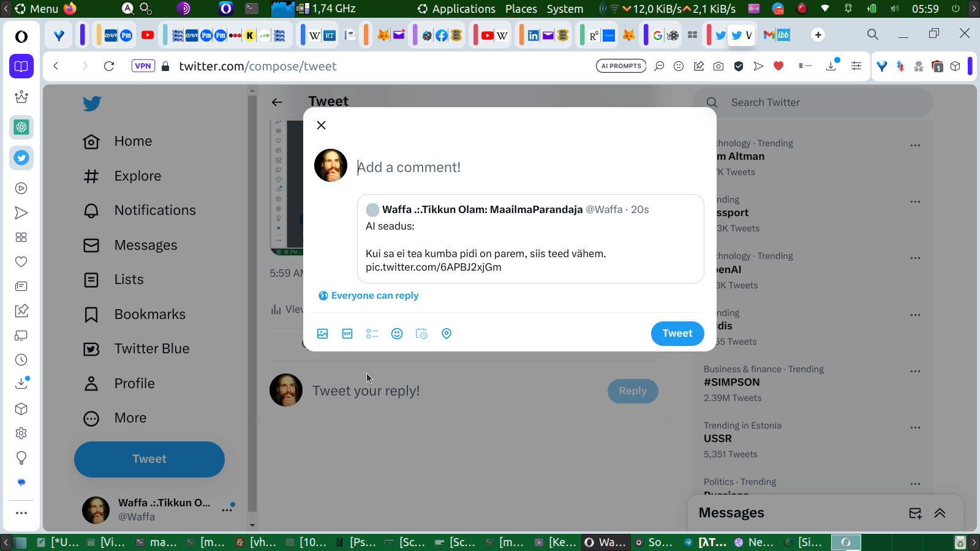980x551 pixels.
Task: Open Opera downloads from toolbar
Action: [832, 66]
